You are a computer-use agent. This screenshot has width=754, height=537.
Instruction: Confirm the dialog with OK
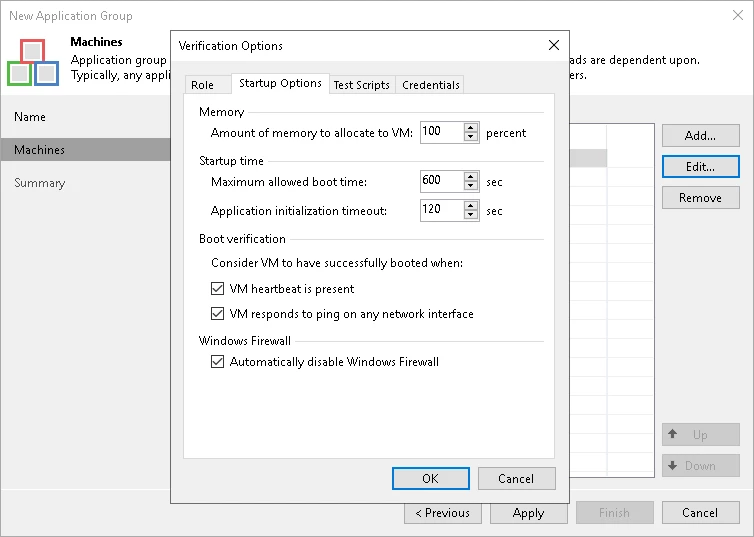click(430, 478)
